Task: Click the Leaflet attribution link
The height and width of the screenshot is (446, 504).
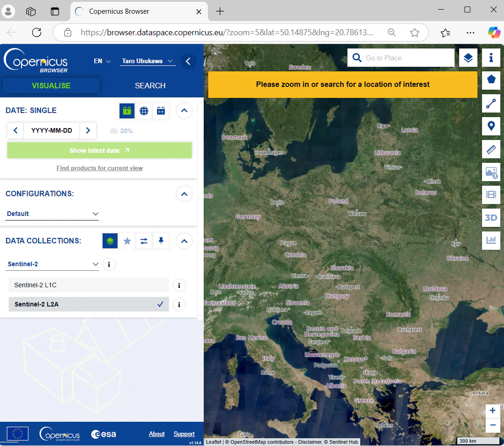Action: click(x=213, y=442)
